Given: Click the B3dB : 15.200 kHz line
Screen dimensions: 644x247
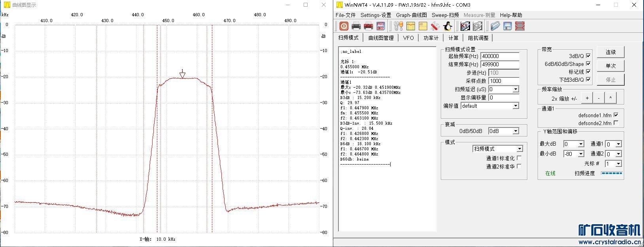Looking at the screenshot, I should click(x=361, y=97).
